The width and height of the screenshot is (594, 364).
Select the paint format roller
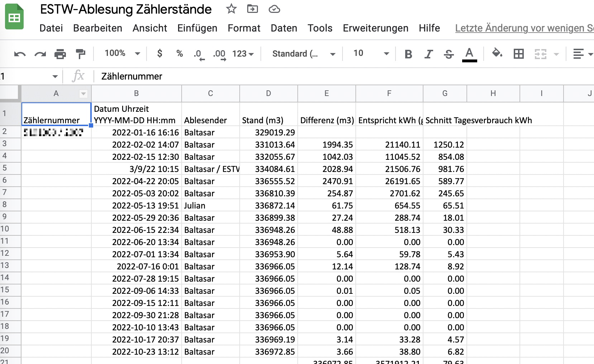81,54
